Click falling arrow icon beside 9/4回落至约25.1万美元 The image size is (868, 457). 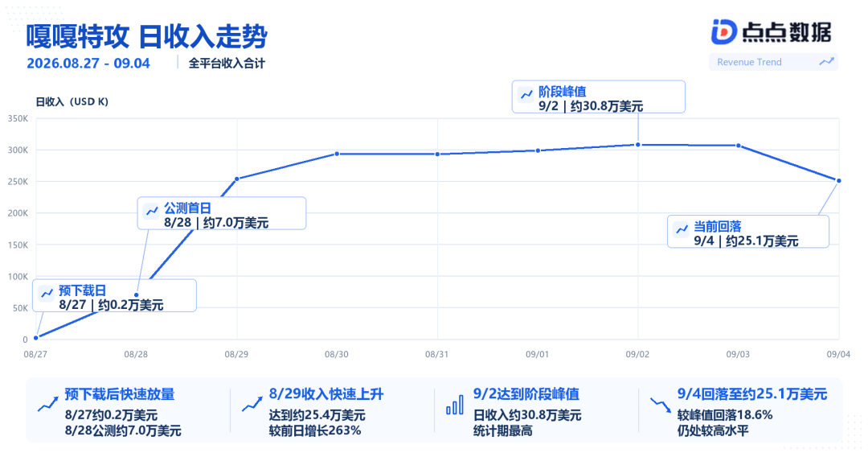(x=661, y=406)
